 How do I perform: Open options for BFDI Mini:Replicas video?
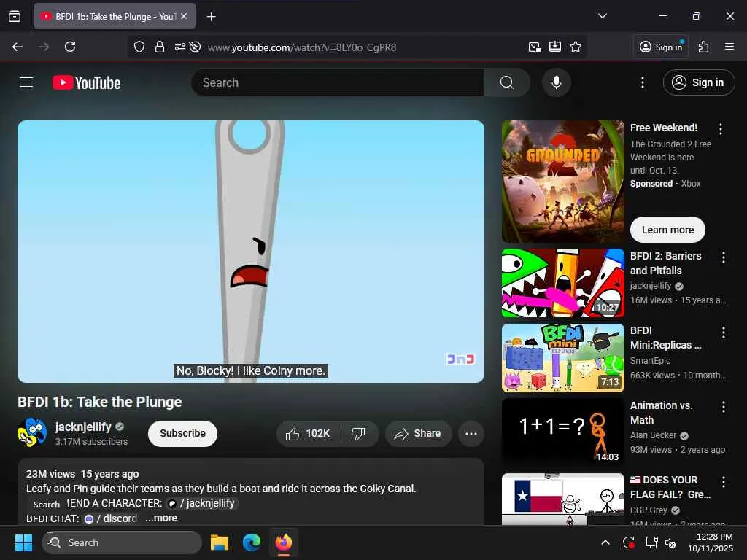point(724,332)
